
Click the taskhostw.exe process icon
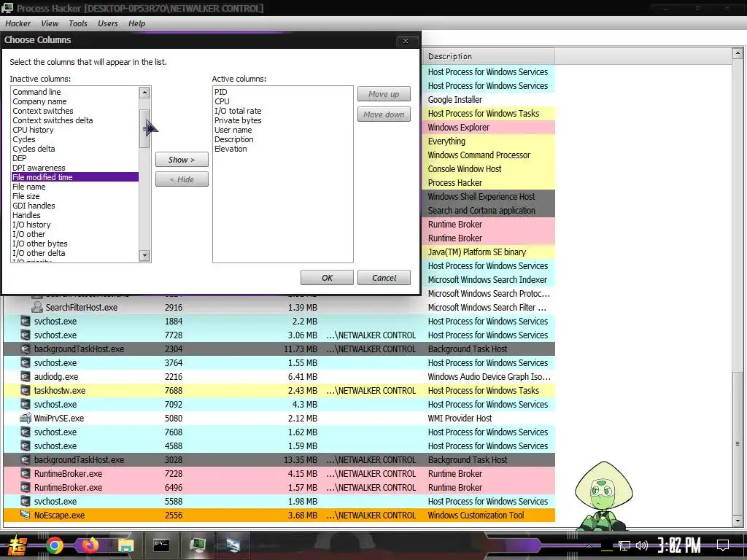[x=26, y=391]
